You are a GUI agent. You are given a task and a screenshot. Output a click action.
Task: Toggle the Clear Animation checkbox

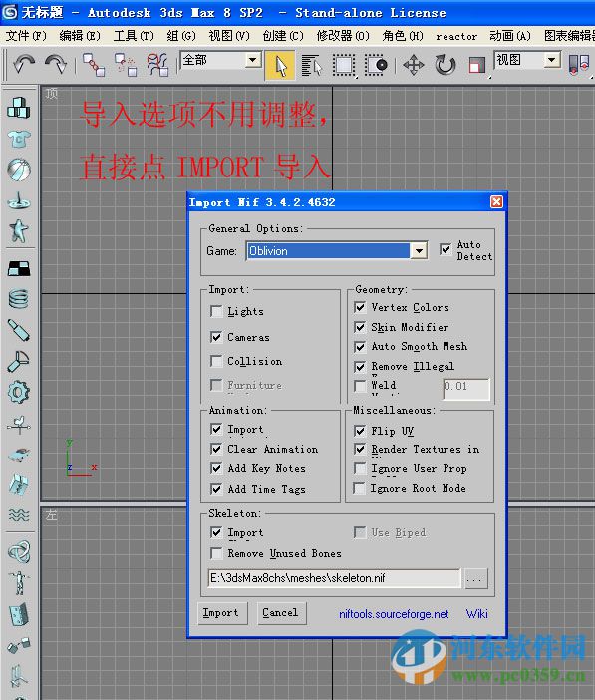click(216, 449)
